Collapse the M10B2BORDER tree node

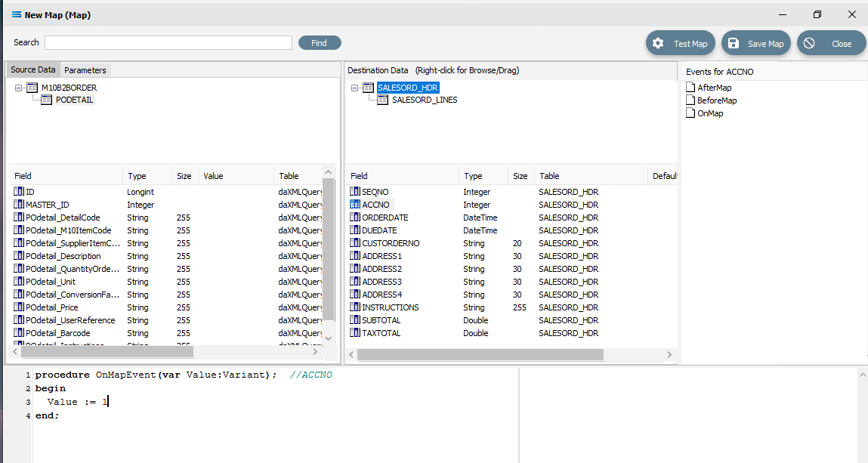pyautogui.click(x=18, y=88)
